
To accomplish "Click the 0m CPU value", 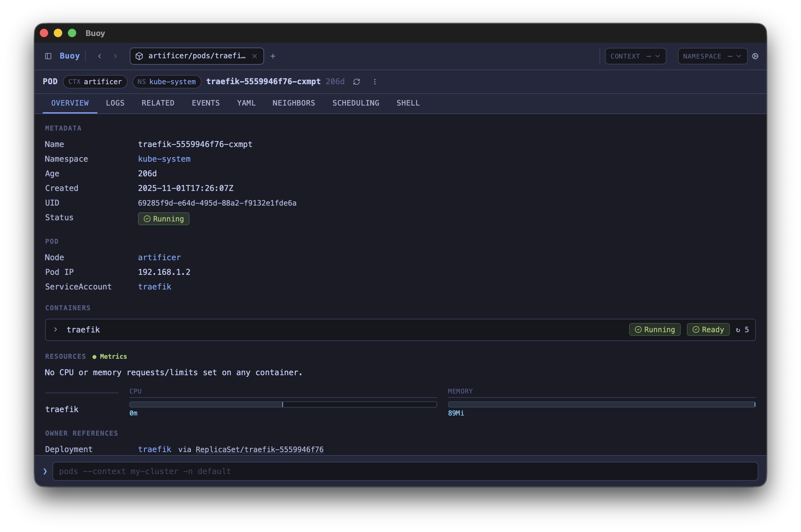I will (x=133, y=413).
